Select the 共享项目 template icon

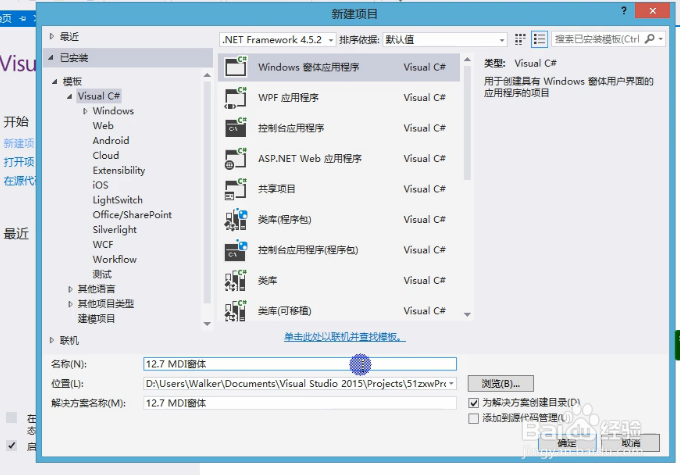tap(236, 189)
